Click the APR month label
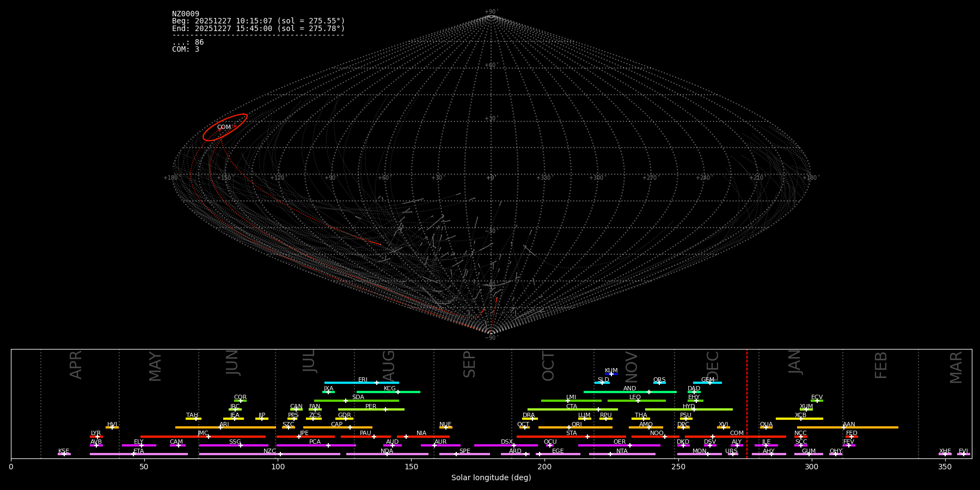Image resolution: width=980 pixels, height=490 pixels. 76,365
